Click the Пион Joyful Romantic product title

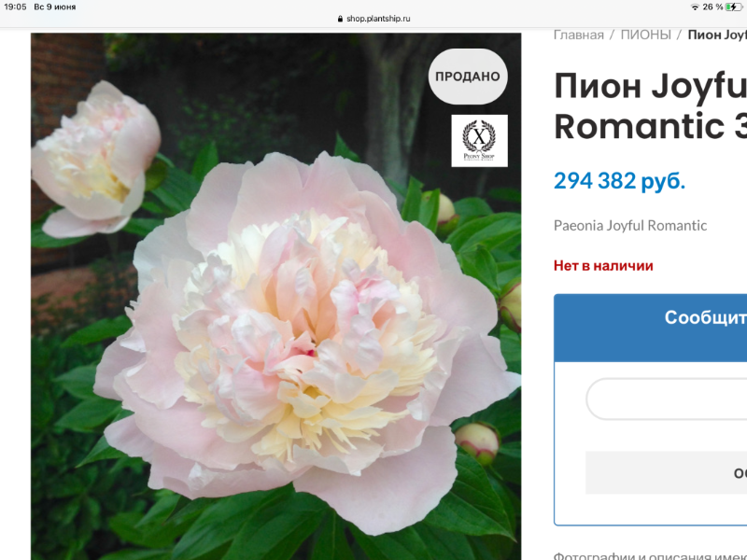click(x=650, y=105)
